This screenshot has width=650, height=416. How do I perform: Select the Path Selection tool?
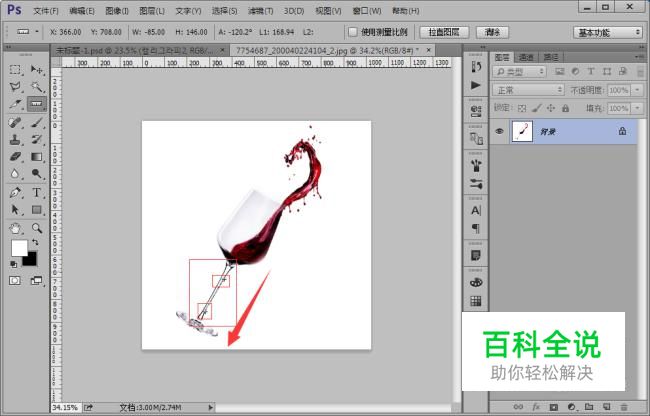[15, 210]
